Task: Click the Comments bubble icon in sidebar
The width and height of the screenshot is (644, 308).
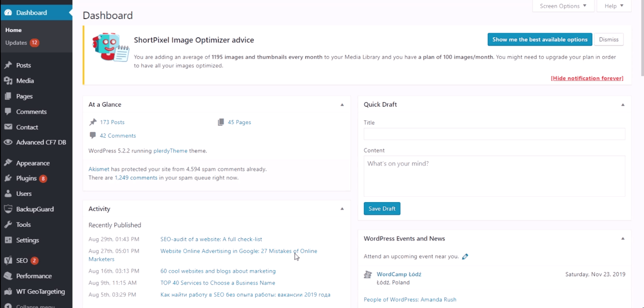Action: click(x=8, y=112)
